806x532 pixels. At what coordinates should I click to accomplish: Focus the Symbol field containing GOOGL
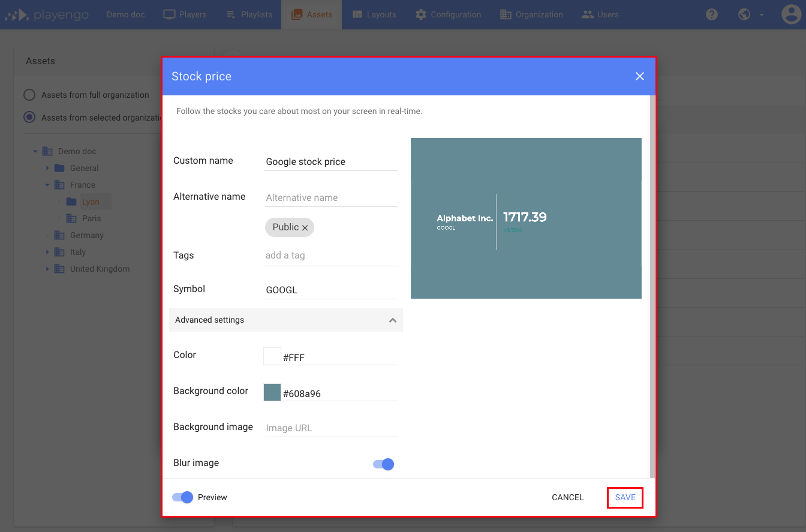[x=331, y=290]
